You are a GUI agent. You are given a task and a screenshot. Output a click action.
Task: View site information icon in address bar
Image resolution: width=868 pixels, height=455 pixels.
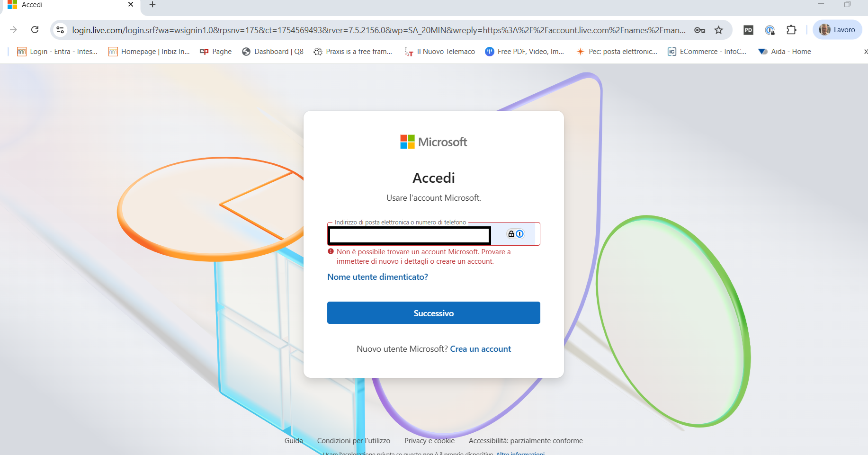pos(60,30)
